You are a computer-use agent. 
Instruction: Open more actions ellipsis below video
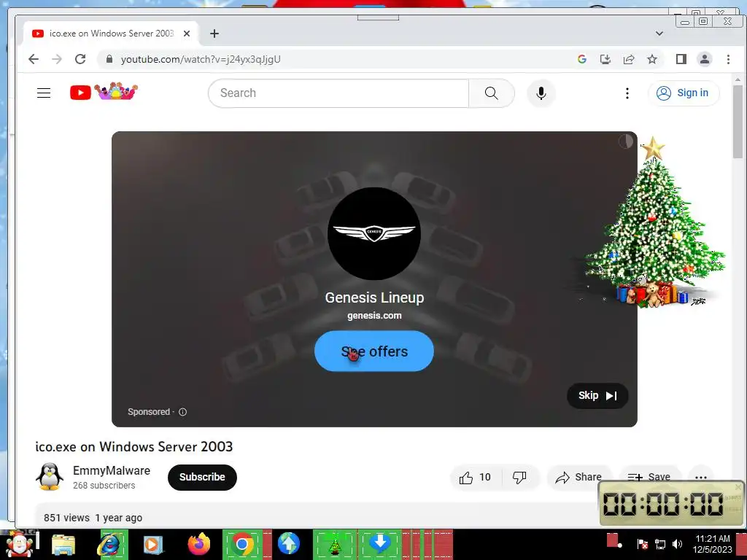(701, 477)
